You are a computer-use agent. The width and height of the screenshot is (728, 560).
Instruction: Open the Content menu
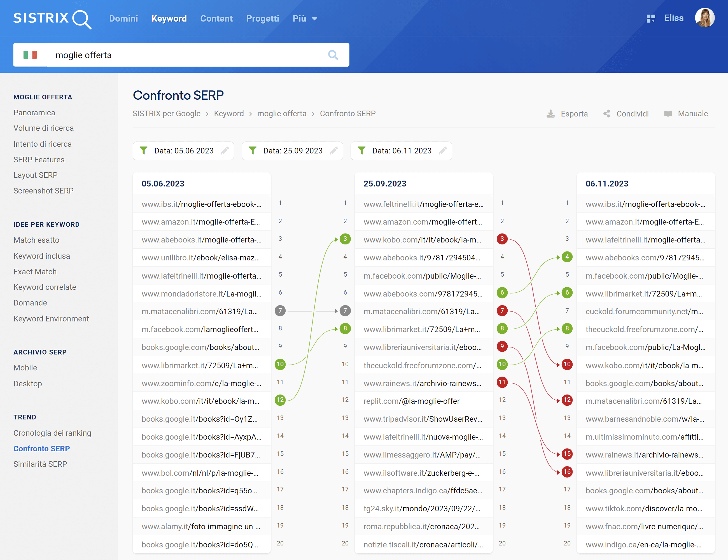pos(216,18)
